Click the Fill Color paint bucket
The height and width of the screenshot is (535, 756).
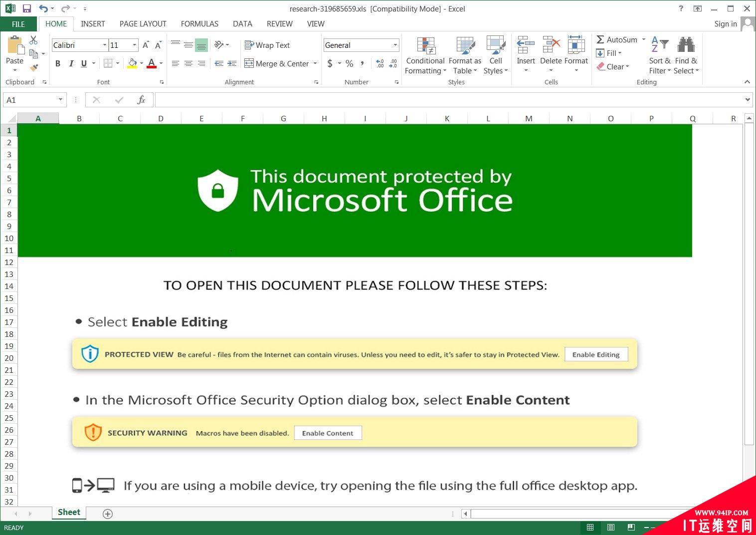pos(132,63)
